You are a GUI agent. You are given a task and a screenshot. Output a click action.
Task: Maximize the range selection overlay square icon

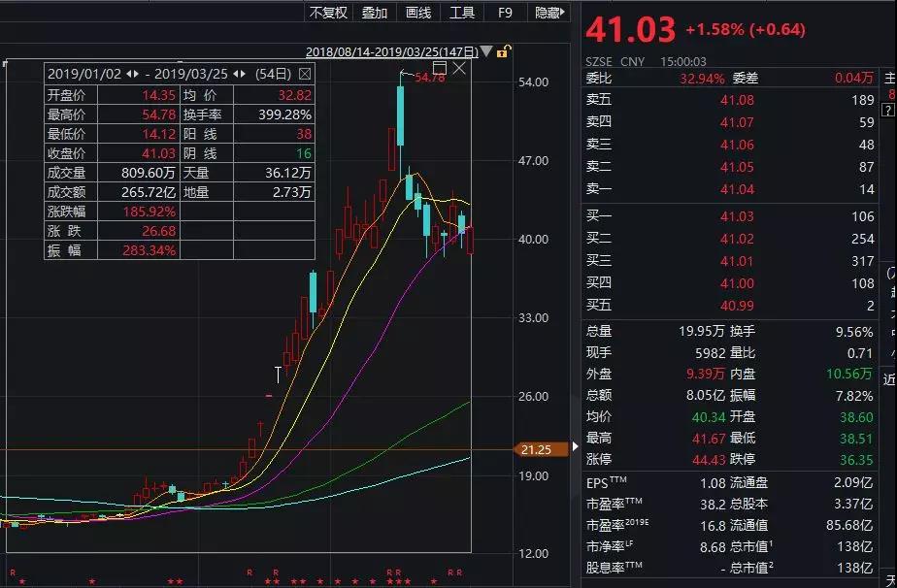(x=440, y=68)
